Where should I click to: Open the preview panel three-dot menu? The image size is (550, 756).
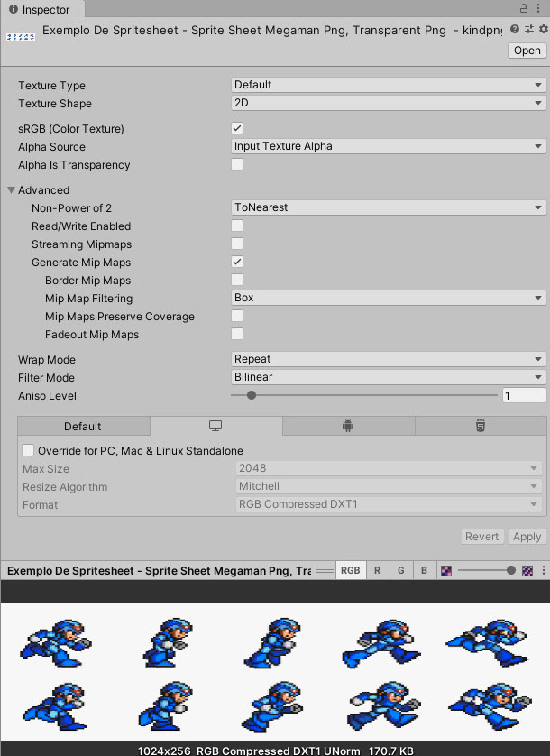click(544, 571)
